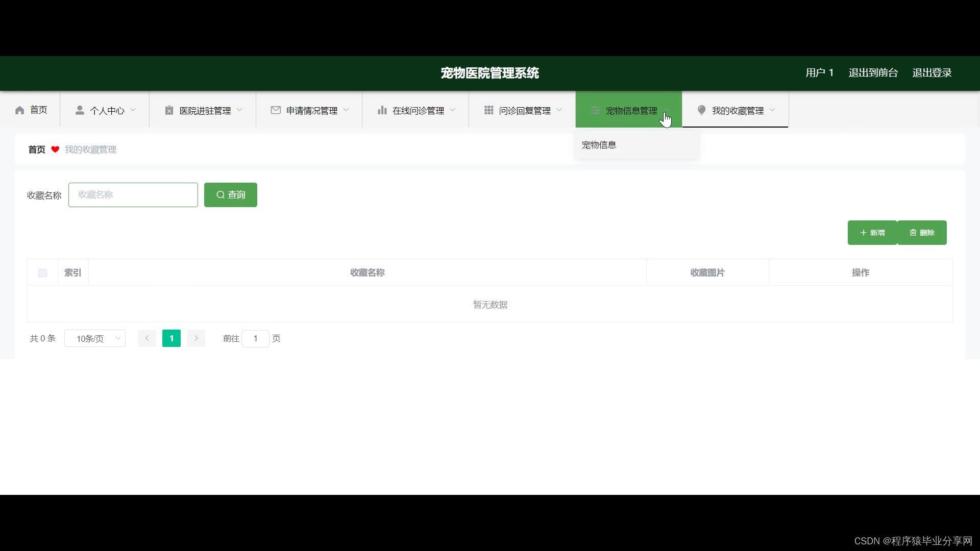Open the 问诊回复管理 menu item
Image resolution: width=980 pixels, height=551 pixels.
point(524,111)
